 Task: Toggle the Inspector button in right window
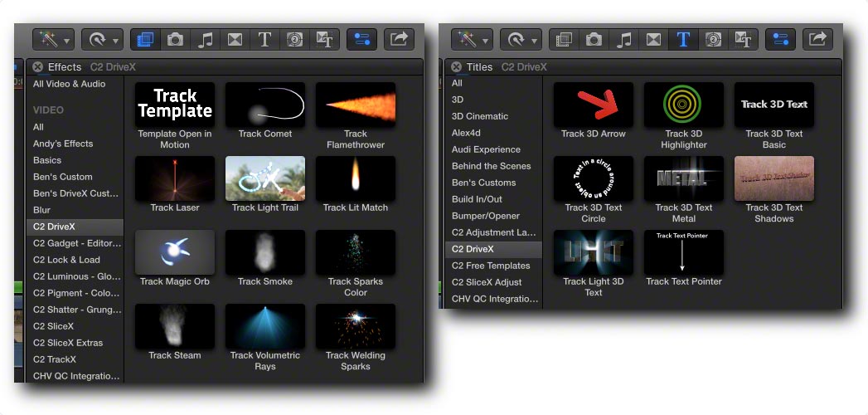pos(780,39)
